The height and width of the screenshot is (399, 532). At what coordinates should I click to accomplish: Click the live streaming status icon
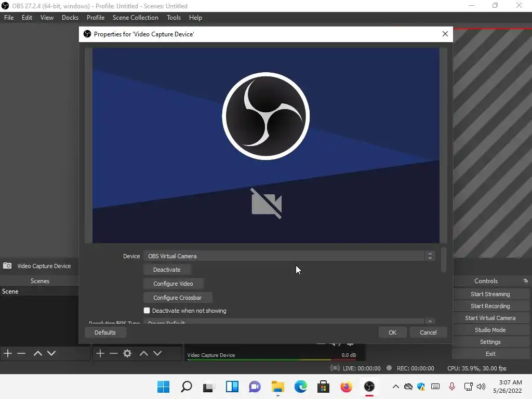[x=335, y=368]
